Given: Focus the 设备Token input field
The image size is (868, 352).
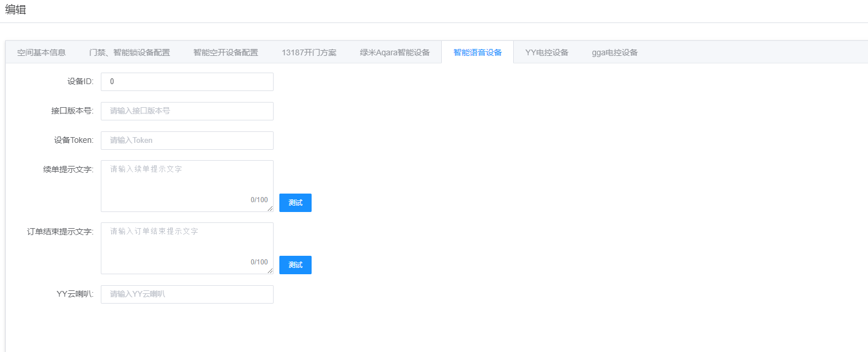Looking at the screenshot, I should pos(187,141).
